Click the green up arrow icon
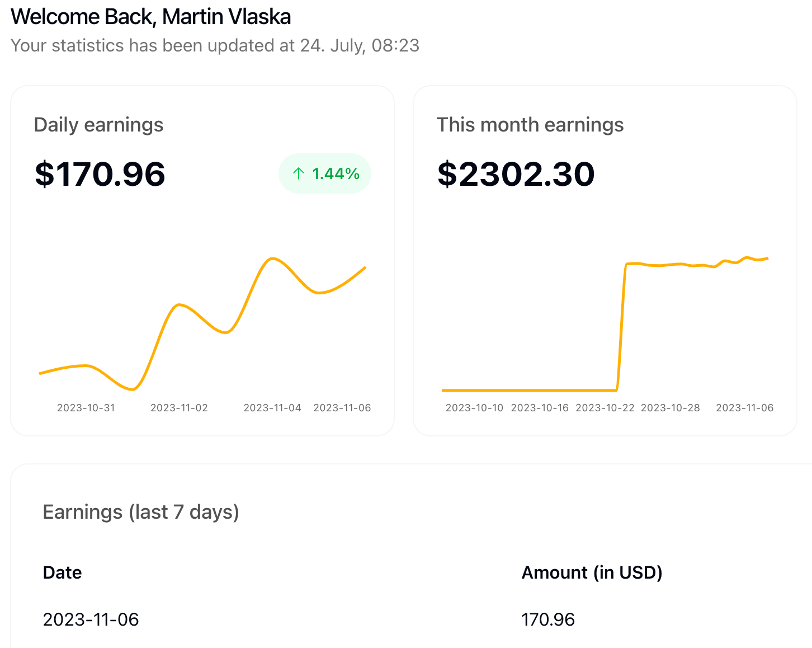Viewport: 812px width, 648px height. pyautogui.click(x=299, y=174)
